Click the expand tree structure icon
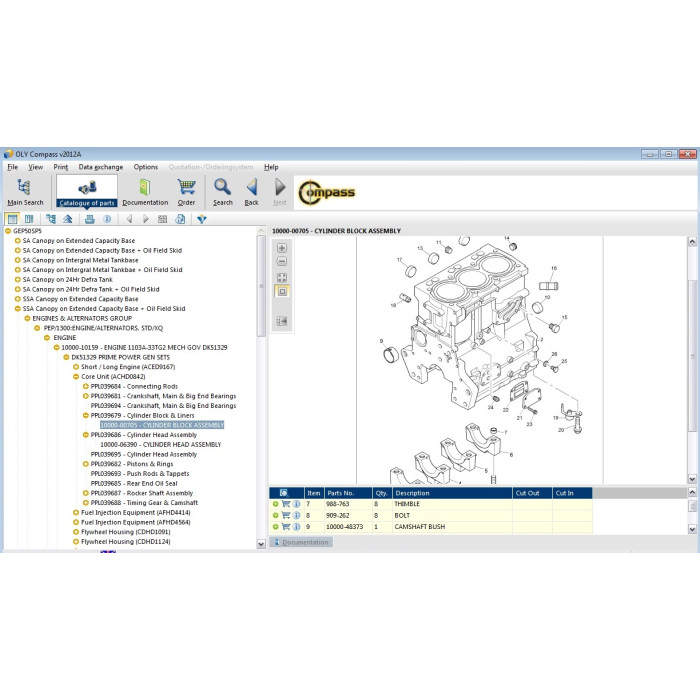700x700 pixels. [51, 219]
